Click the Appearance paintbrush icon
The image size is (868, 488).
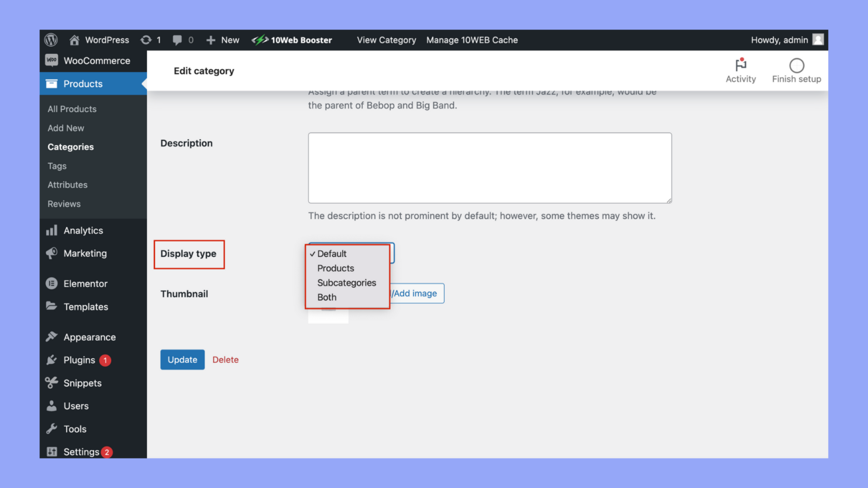pos(53,337)
